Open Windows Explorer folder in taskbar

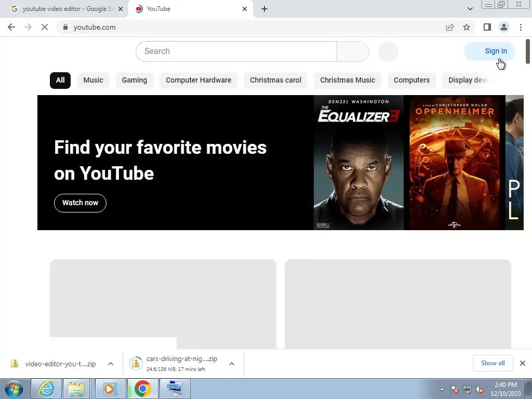[x=77, y=389]
